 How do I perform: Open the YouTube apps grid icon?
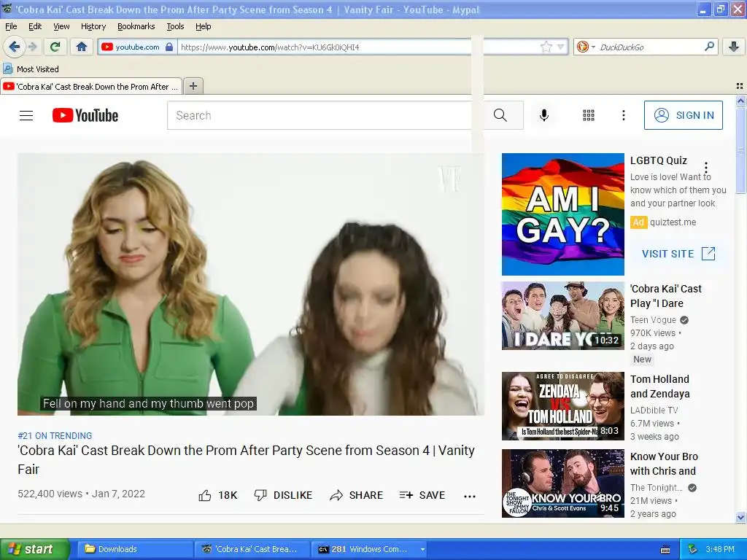click(x=589, y=115)
